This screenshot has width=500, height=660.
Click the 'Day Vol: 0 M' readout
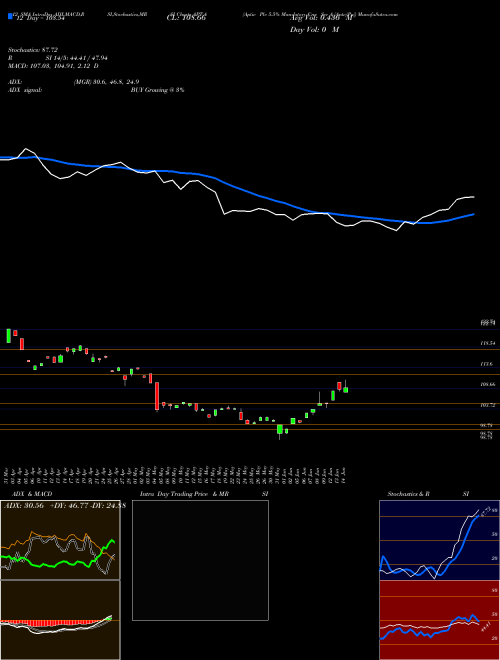pyautogui.click(x=315, y=30)
